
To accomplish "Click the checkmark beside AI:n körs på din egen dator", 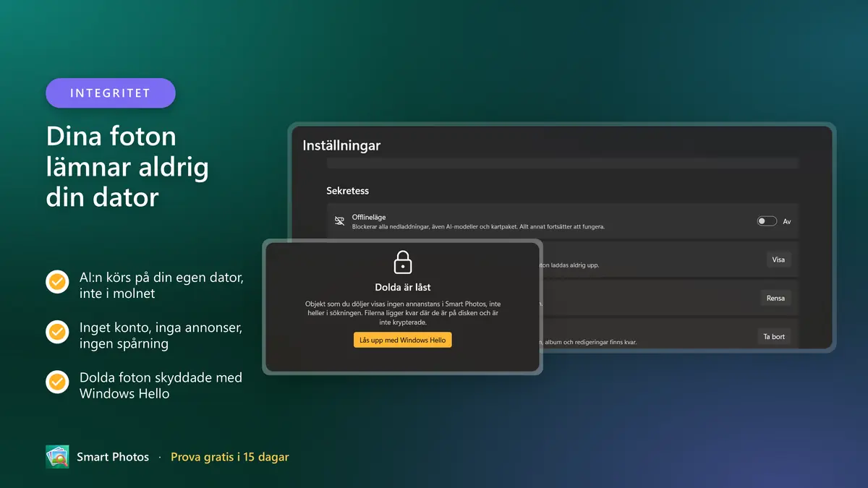I will 57,282.
